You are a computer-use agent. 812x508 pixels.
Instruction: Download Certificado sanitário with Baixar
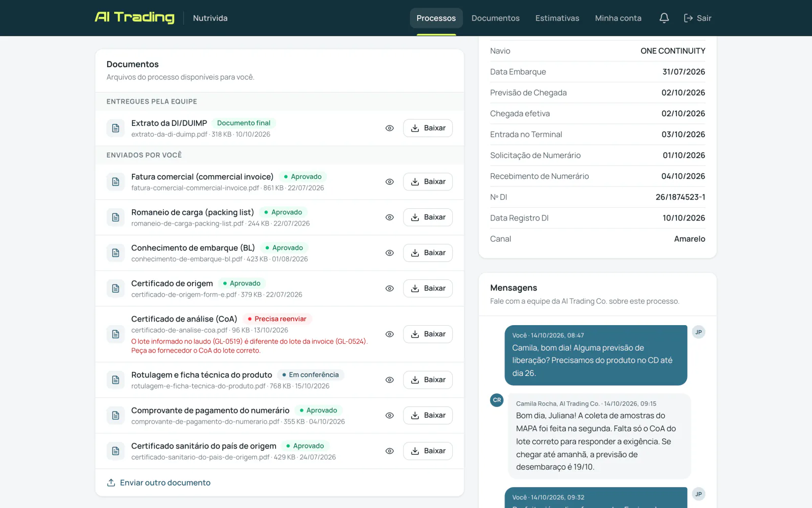point(428,451)
